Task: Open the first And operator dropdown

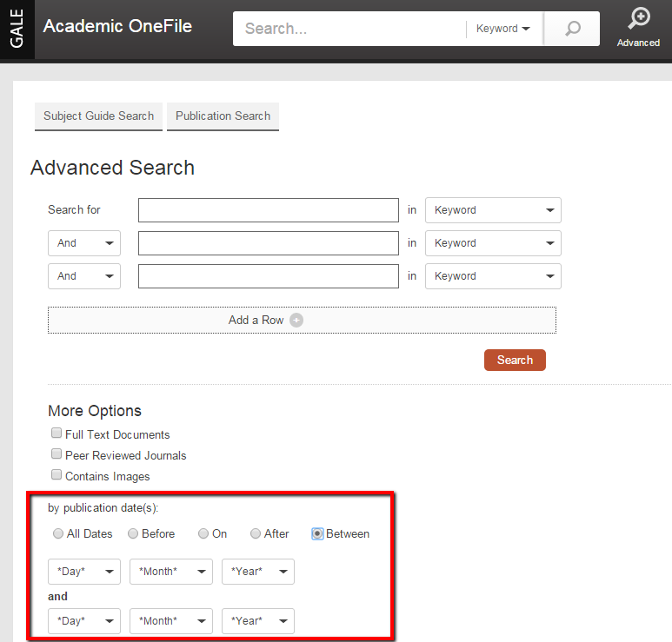Action: (84, 243)
